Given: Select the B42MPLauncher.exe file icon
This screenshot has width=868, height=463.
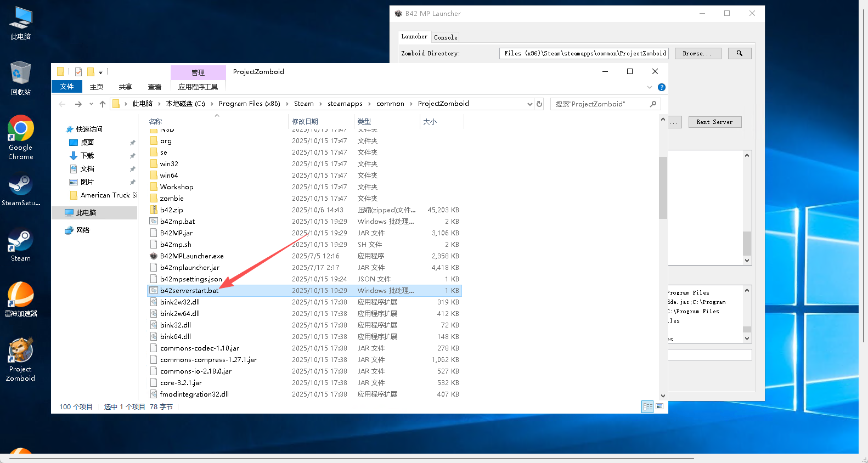Looking at the screenshot, I should tap(154, 256).
